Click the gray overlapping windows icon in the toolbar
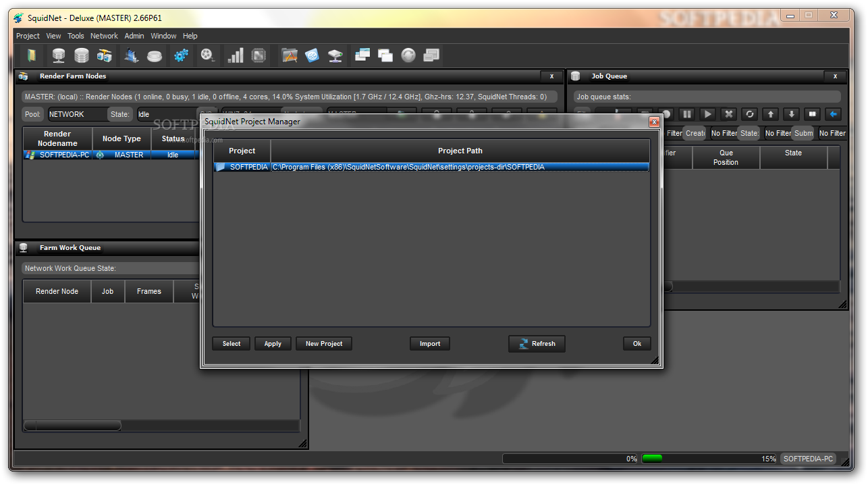 point(431,55)
